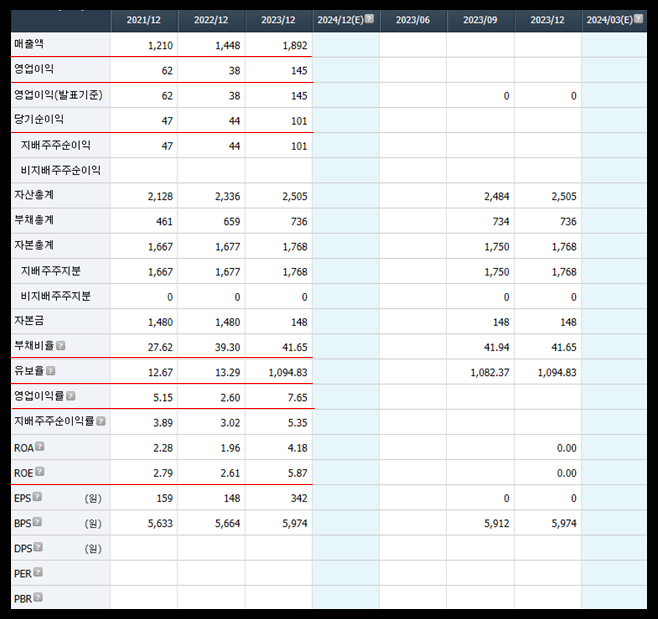Select the 영업이익률 value 5.15
The width and height of the screenshot is (658, 619).
click(x=163, y=397)
